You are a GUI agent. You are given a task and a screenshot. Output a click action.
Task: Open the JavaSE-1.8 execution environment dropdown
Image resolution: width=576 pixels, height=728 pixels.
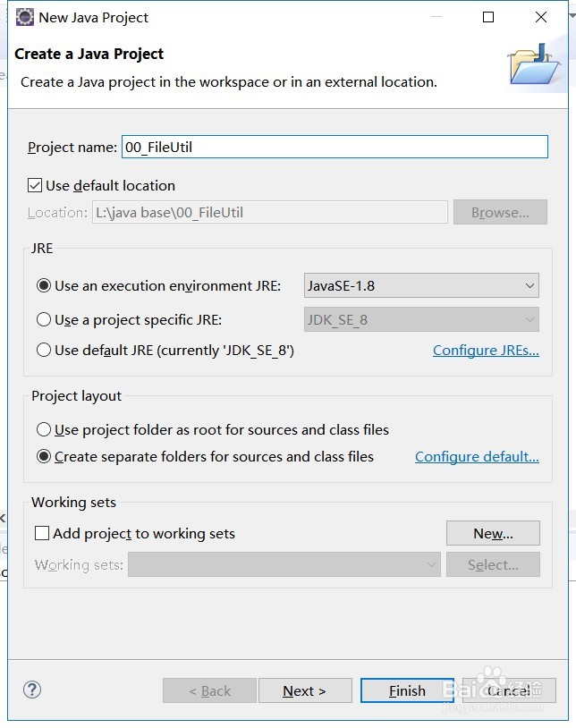(x=421, y=285)
